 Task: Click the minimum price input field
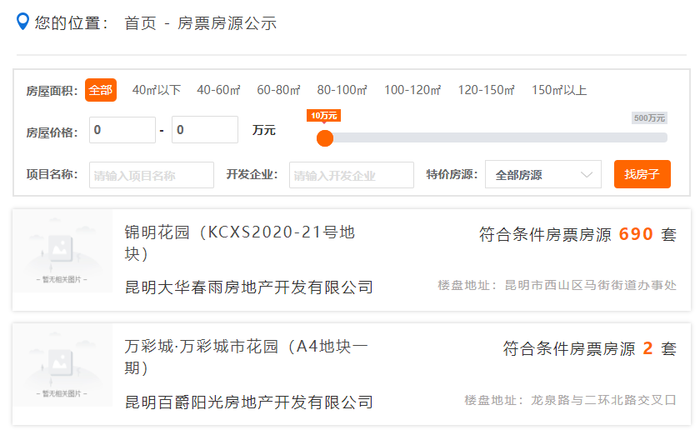pos(122,130)
